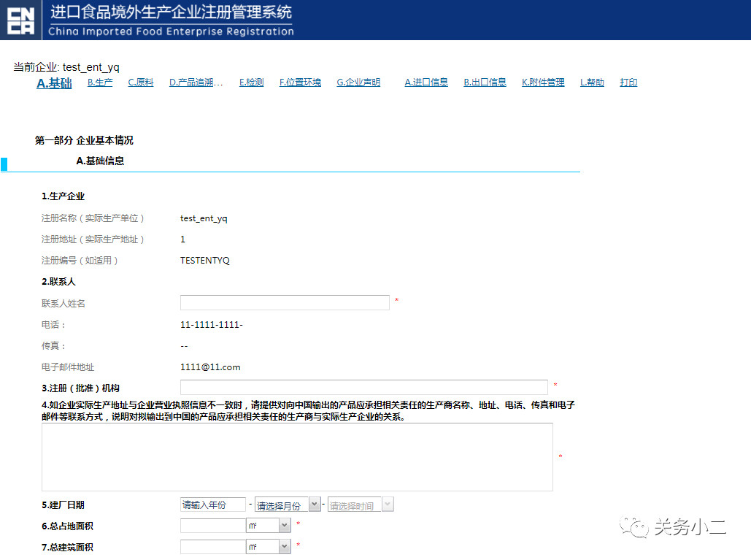Click the large manufacturer relationship textarea
Screen dimensions: 751x560
(x=297, y=457)
